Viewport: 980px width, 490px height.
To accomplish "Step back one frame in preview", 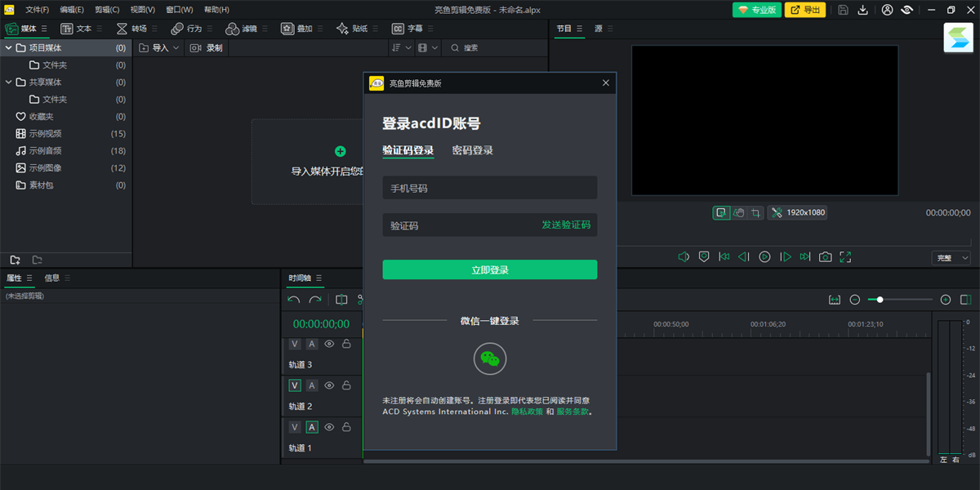I will click(743, 256).
